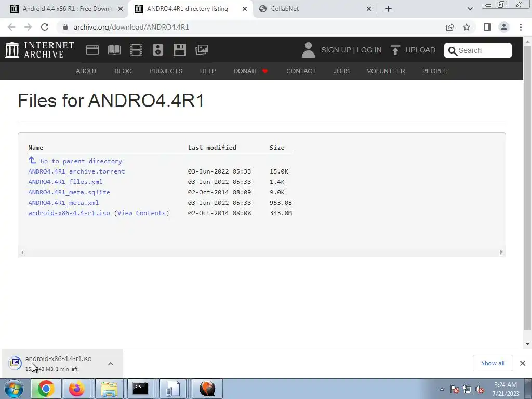Open the tab search dropdown arrow
The image size is (532, 399).
coord(470,9)
